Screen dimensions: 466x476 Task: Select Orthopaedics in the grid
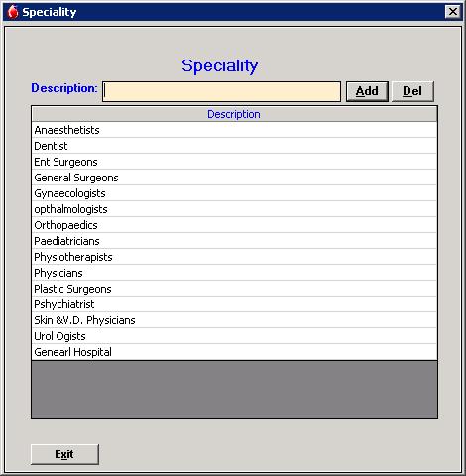234,225
